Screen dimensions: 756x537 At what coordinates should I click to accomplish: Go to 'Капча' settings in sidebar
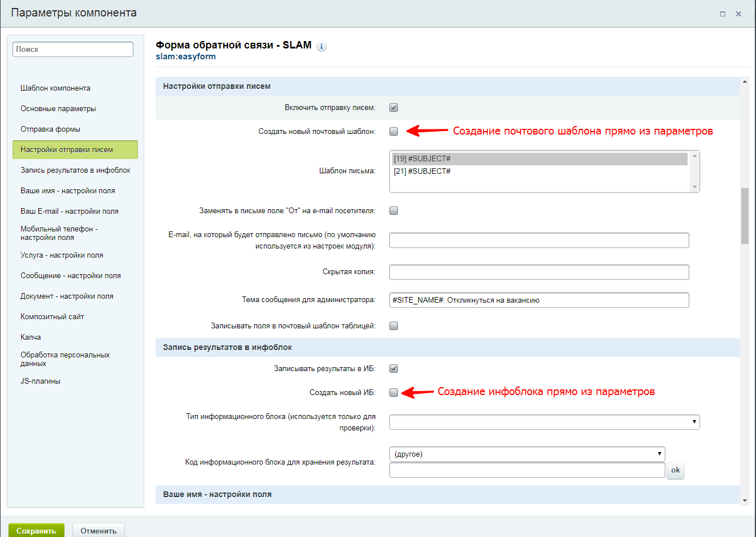[x=31, y=337]
